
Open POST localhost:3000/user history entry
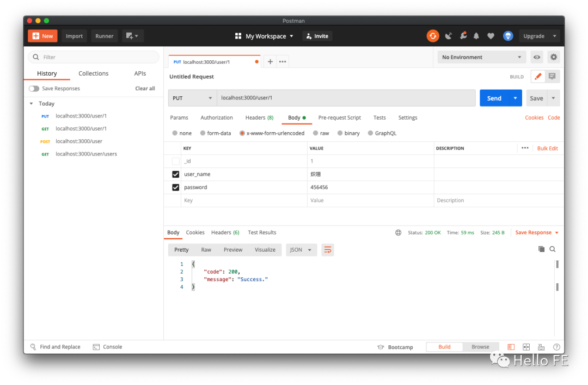79,141
